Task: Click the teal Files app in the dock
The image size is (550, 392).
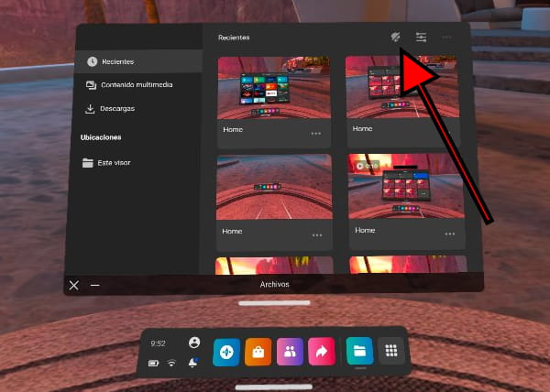Action: coord(360,351)
